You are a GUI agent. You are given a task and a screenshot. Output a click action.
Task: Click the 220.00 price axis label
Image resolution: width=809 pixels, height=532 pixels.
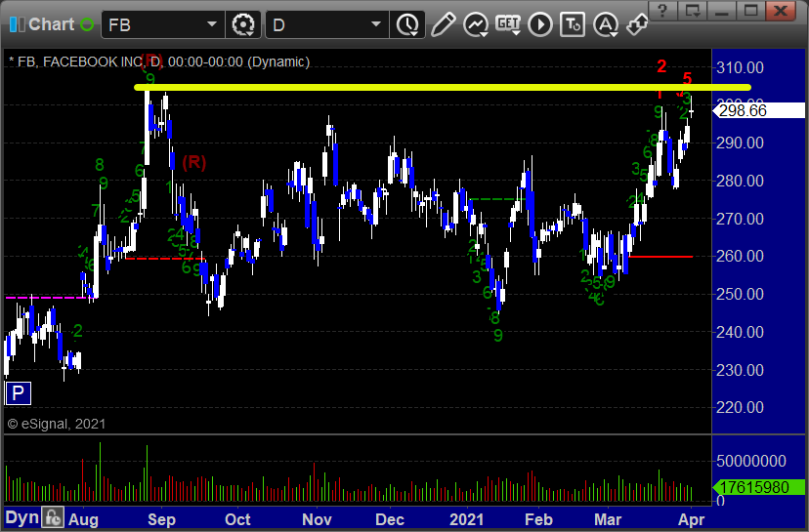coord(740,407)
